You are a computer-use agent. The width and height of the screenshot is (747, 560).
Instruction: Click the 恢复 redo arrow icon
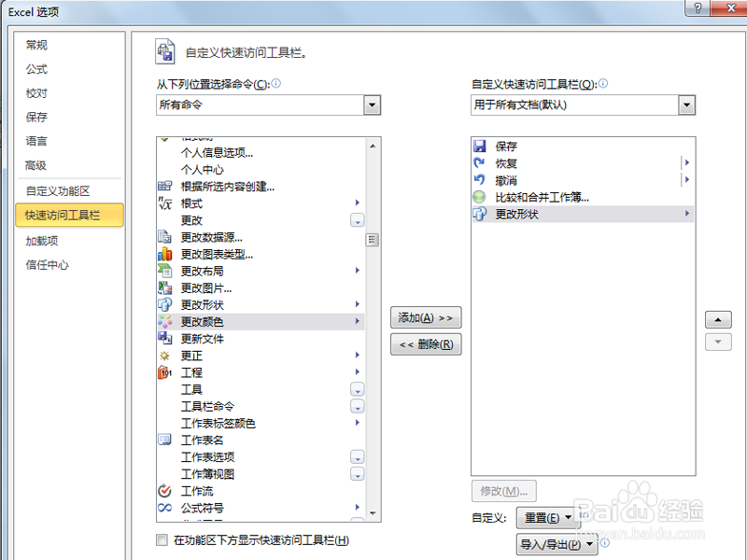[480, 163]
